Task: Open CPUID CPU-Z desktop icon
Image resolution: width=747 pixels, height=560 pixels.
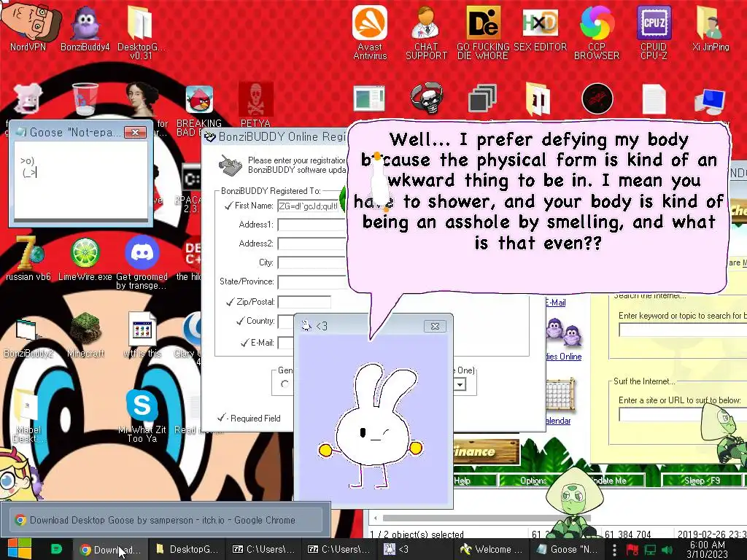Action: click(654, 31)
